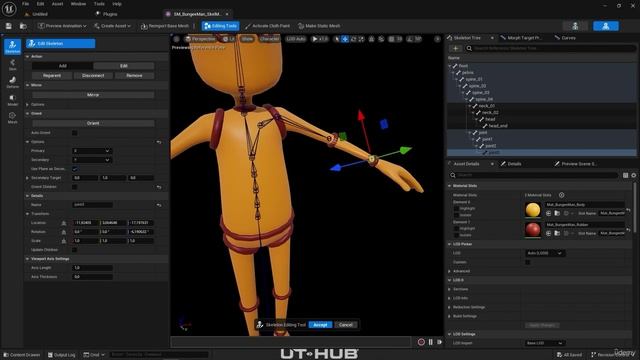Enable the LOD Picker Custom checkbox
Image resolution: width=640 pixels, height=360 pixels.
528,262
